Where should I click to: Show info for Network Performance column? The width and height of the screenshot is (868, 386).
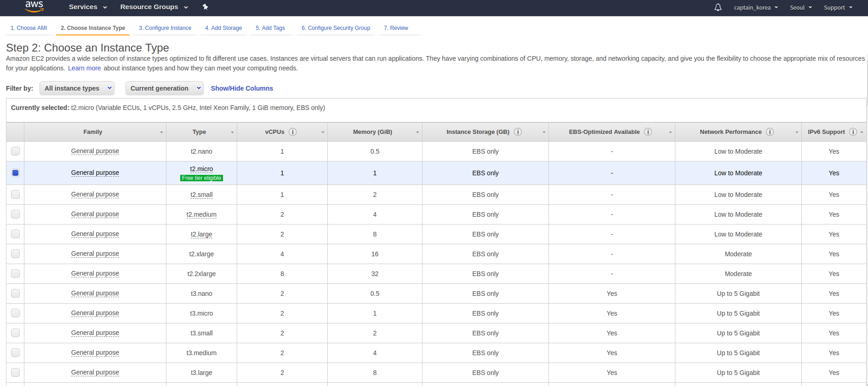[x=770, y=132]
